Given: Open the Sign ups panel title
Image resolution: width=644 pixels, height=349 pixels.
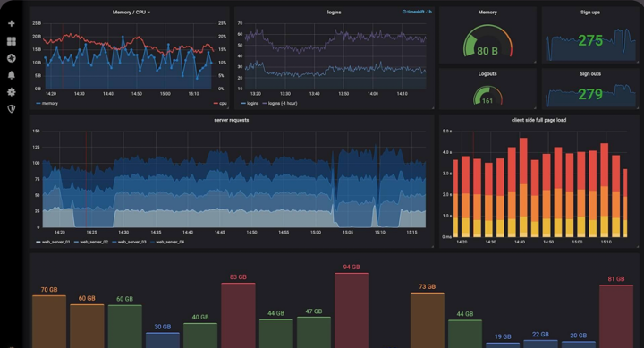Looking at the screenshot, I should pos(590,13).
